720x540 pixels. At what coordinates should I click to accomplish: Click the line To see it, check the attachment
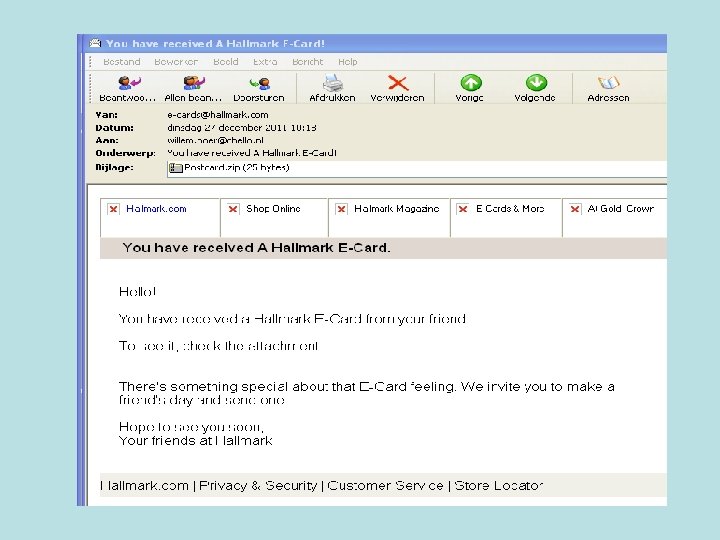[218, 346]
